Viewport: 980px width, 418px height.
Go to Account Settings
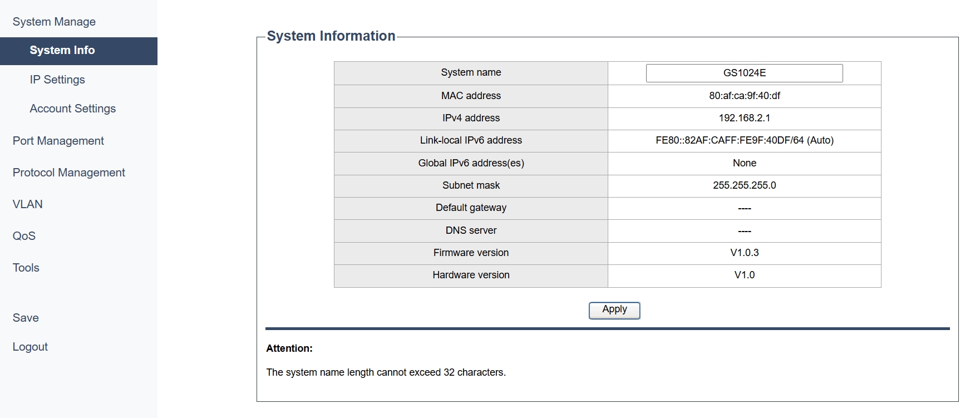coord(73,109)
